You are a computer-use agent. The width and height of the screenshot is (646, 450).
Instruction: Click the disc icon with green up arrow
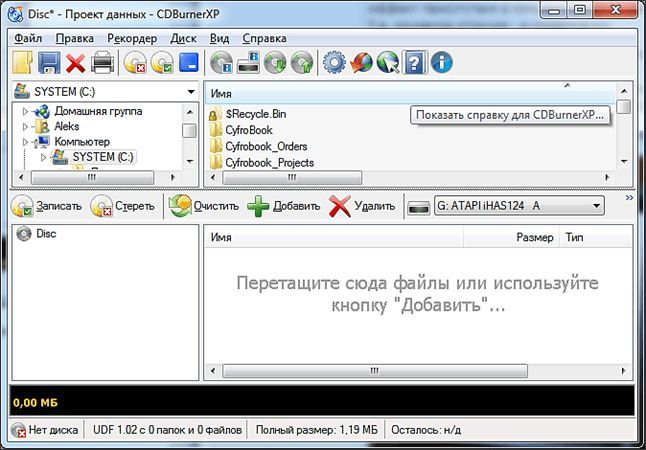(x=302, y=63)
